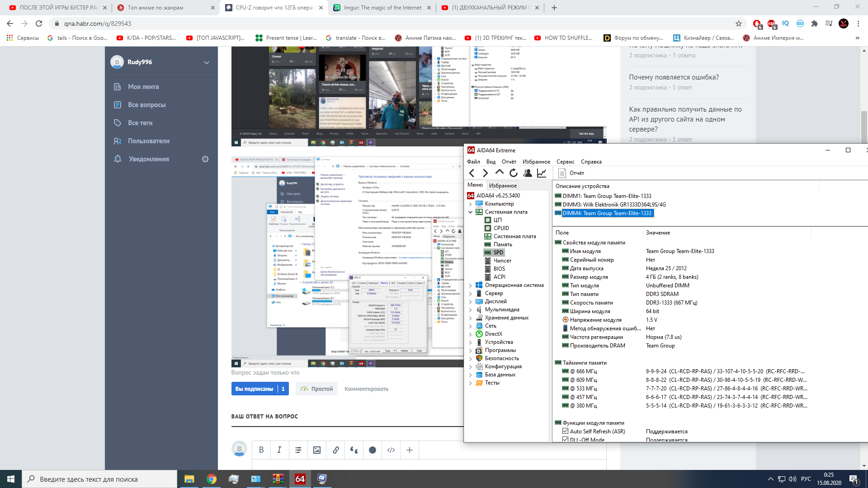Click AIDA64 up-level arrow icon
Image resolution: width=868 pixels, height=488 pixels.
click(x=500, y=173)
